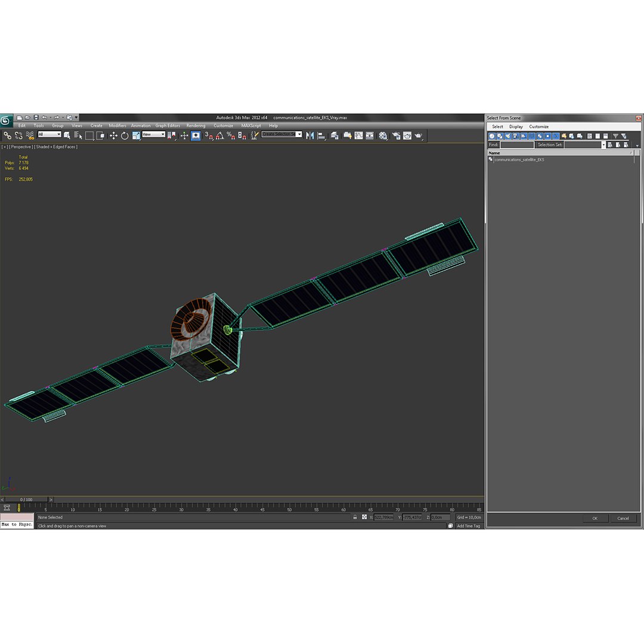Toggle Window/Crossing selection mode
Viewport: 644px width, 644px height.
click(100, 135)
